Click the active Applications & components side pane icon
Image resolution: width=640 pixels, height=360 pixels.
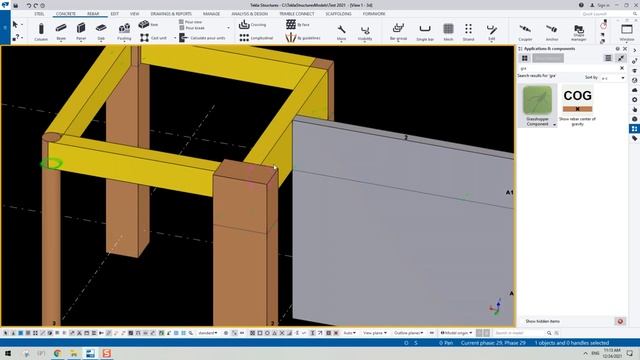tap(634, 129)
